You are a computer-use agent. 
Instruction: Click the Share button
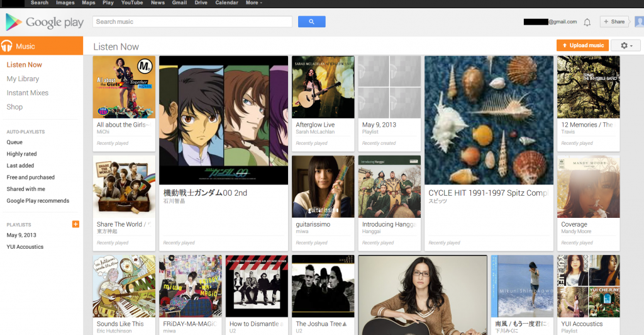pos(614,22)
